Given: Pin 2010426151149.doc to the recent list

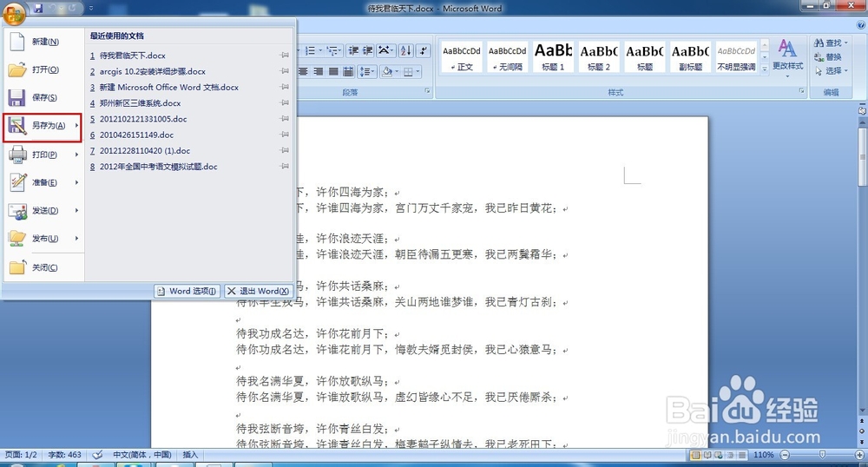Looking at the screenshot, I should point(285,135).
